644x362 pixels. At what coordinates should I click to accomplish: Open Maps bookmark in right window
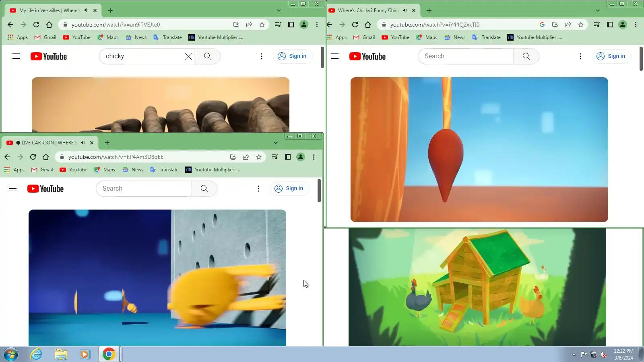coord(427,37)
